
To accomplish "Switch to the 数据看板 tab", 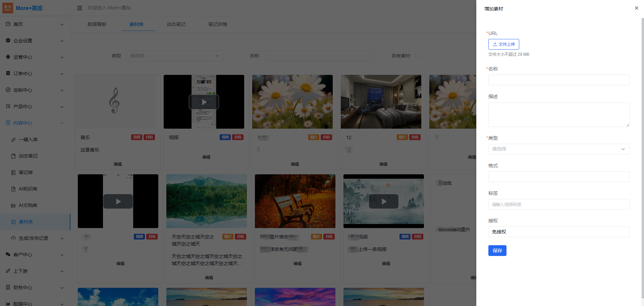I will pyautogui.click(x=97, y=25).
